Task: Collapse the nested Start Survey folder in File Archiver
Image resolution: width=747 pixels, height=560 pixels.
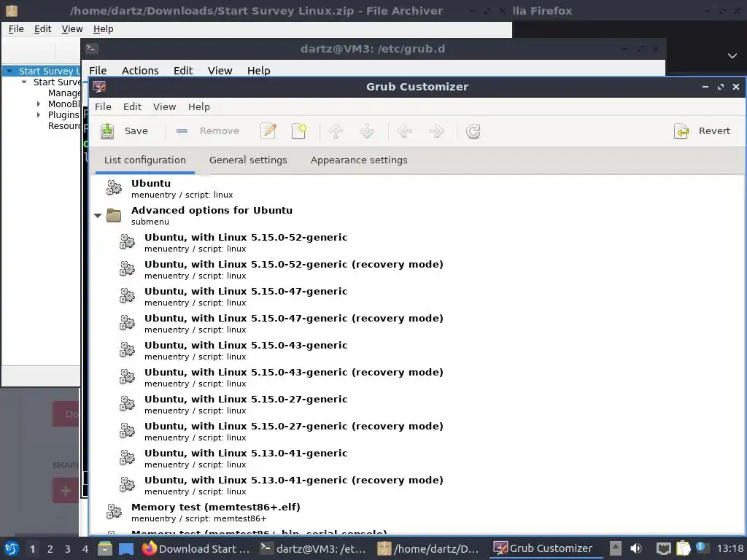Action: click(x=24, y=82)
